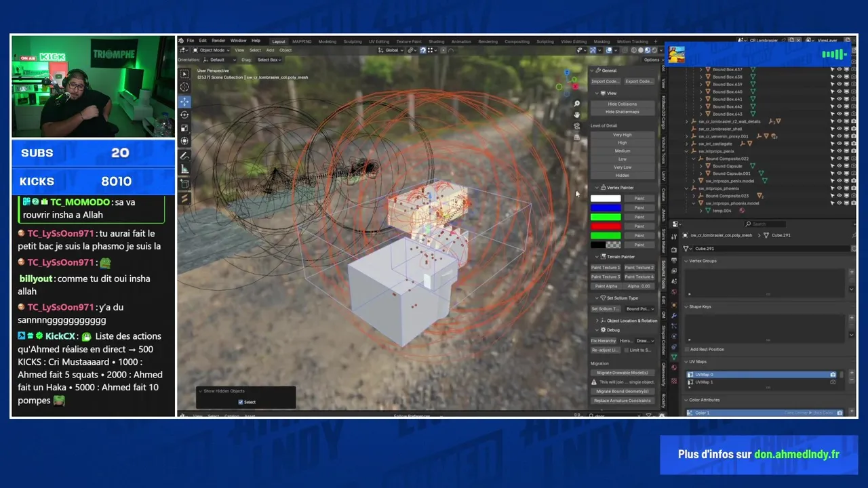The width and height of the screenshot is (868, 488).
Task: Open the World properties red globe tab
Action: point(674,291)
